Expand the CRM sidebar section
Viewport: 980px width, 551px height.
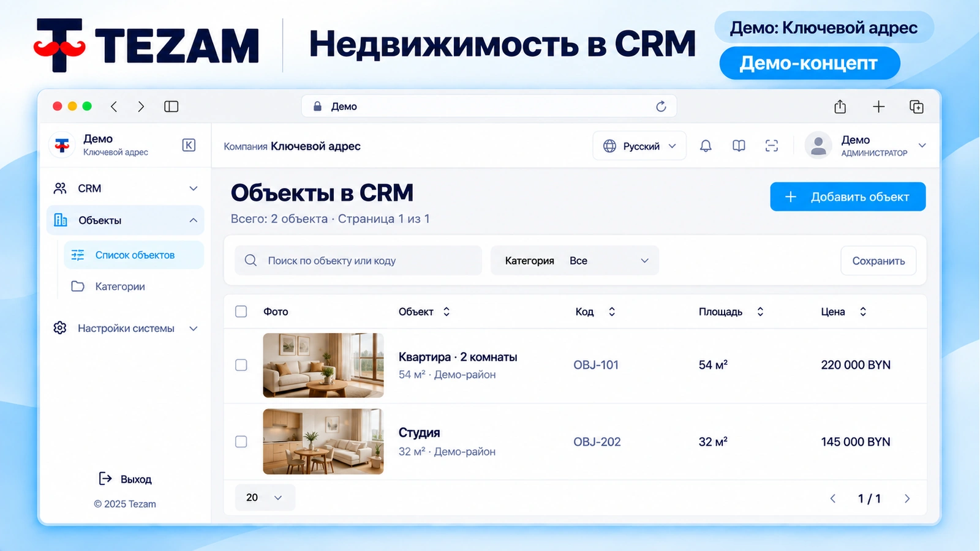click(x=126, y=189)
